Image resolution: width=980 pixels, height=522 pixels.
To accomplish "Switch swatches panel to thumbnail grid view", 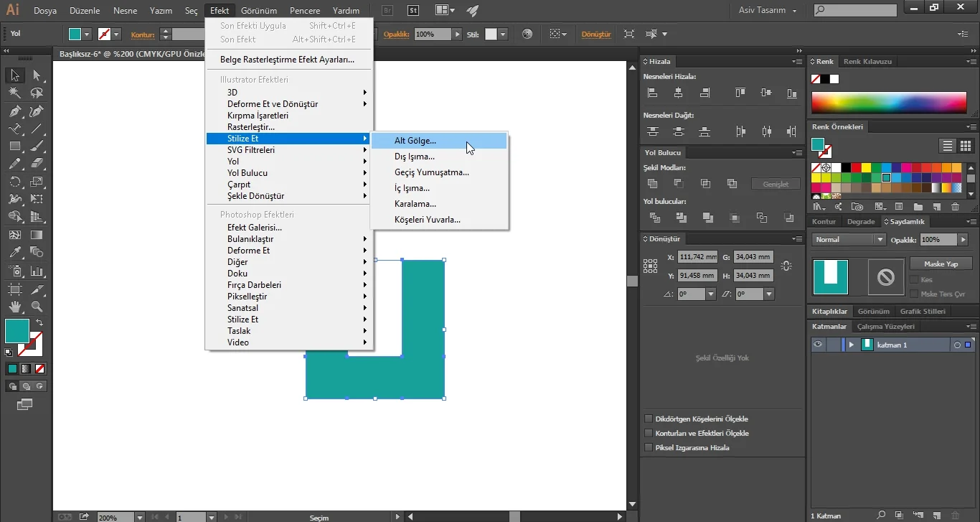I will (x=965, y=146).
